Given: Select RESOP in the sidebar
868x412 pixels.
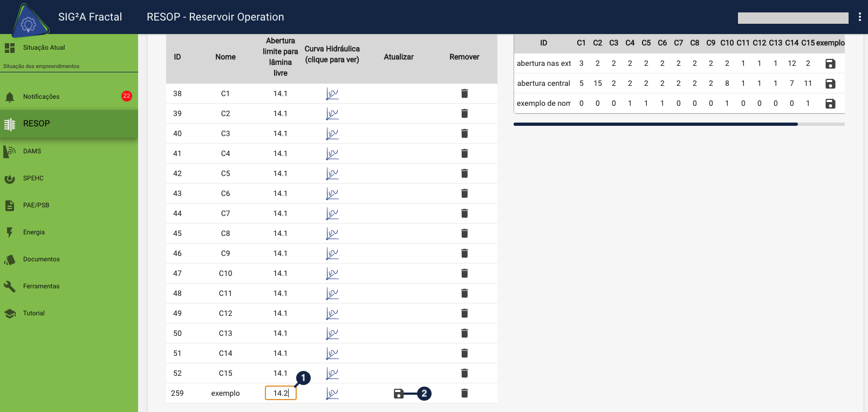Looking at the screenshot, I should (x=37, y=124).
